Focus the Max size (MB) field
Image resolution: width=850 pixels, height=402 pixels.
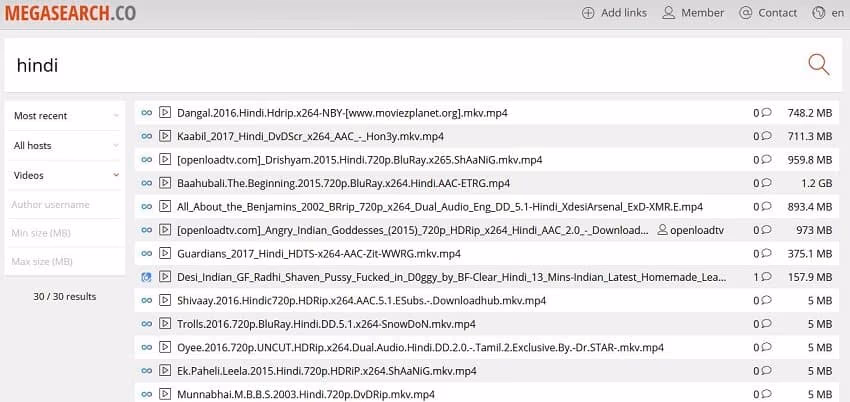pyautogui.click(x=65, y=262)
